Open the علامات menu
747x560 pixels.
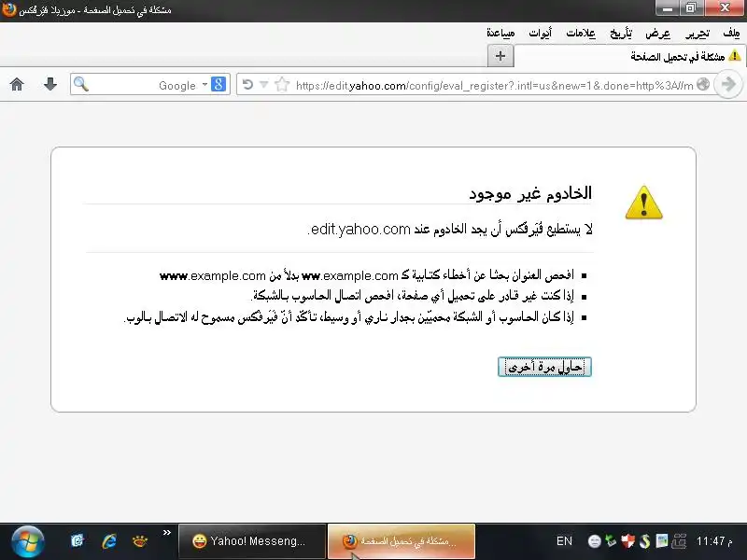pyautogui.click(x=580, y=33)
